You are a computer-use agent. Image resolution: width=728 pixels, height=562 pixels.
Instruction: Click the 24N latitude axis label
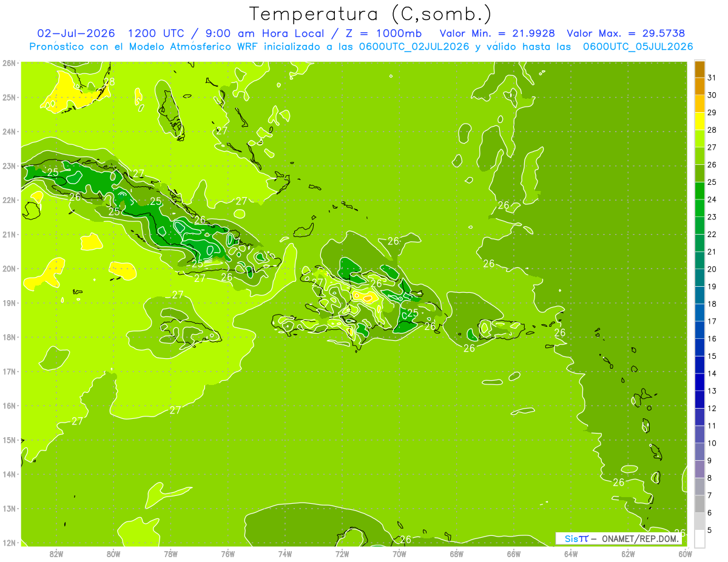9,132
